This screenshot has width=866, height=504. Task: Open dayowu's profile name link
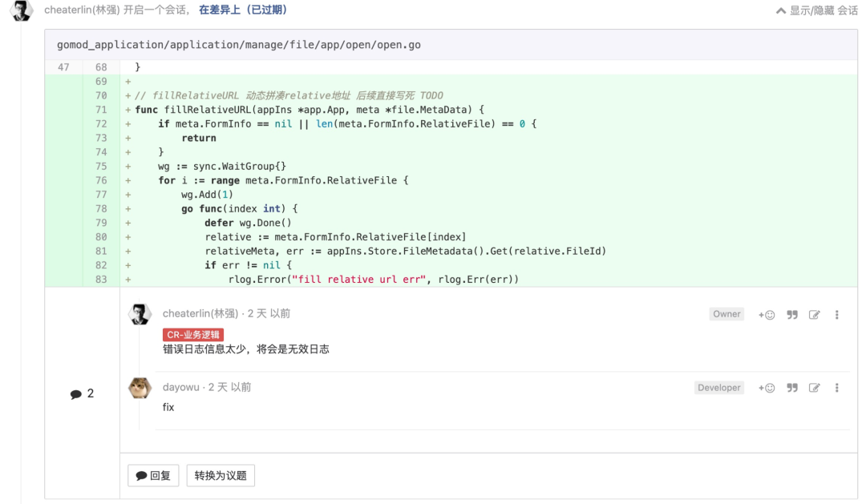coord(181,387)
